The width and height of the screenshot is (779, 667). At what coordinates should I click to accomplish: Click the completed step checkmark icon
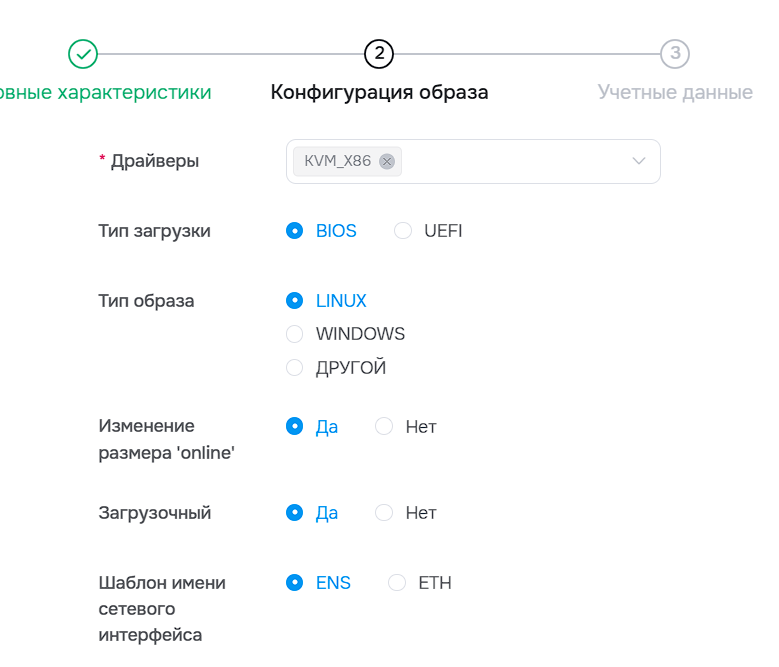(83, 54)
